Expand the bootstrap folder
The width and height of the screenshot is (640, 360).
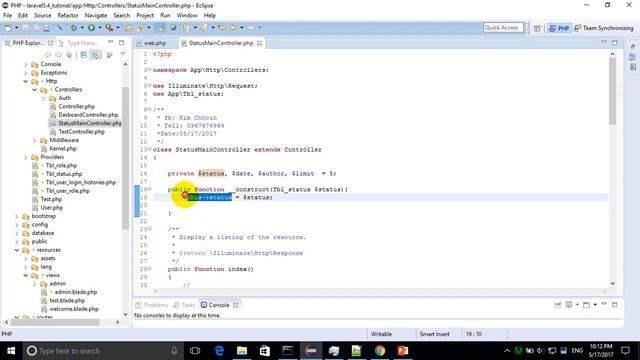17,216
